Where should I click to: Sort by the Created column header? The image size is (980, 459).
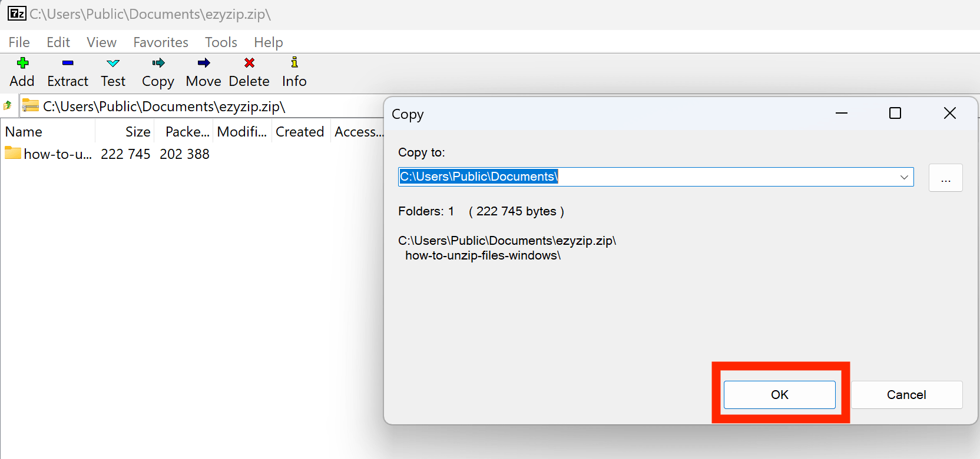[300, 132]
